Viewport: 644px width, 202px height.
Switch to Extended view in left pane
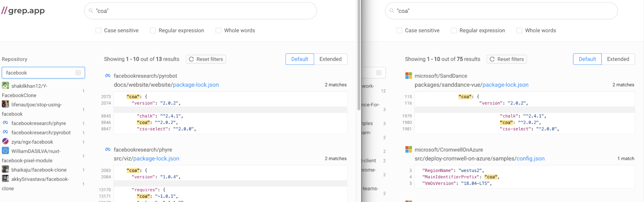(330, 59)
